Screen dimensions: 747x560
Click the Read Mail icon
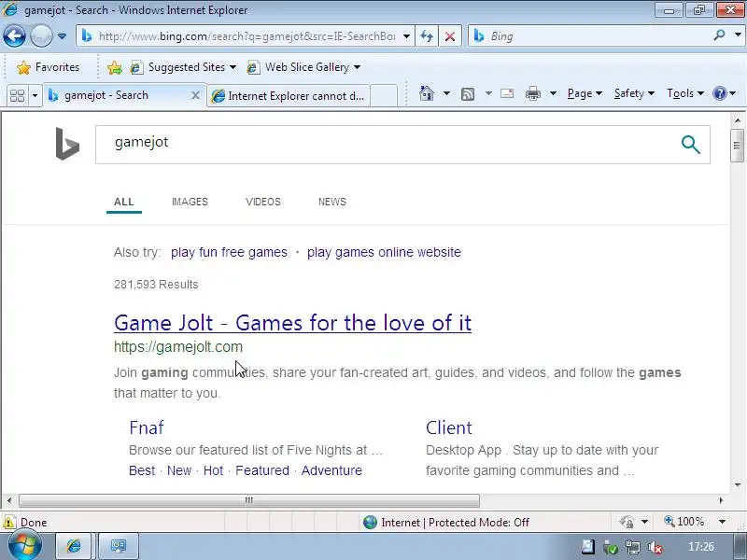pos(507,93)
